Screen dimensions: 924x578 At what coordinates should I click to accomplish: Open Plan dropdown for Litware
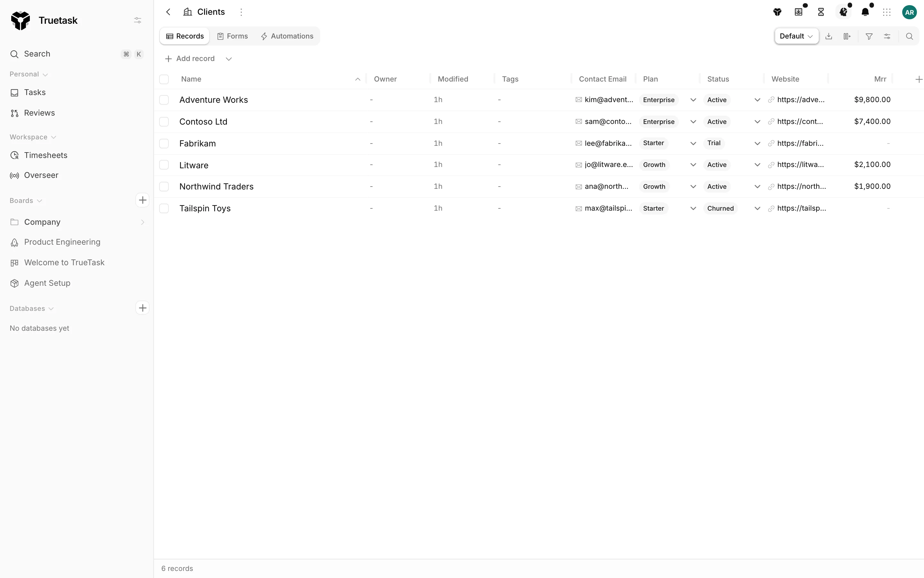693,165
